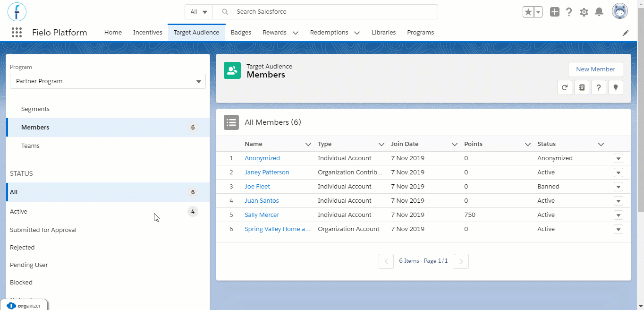Expand the Redemptions tab menu chevron

357,33
